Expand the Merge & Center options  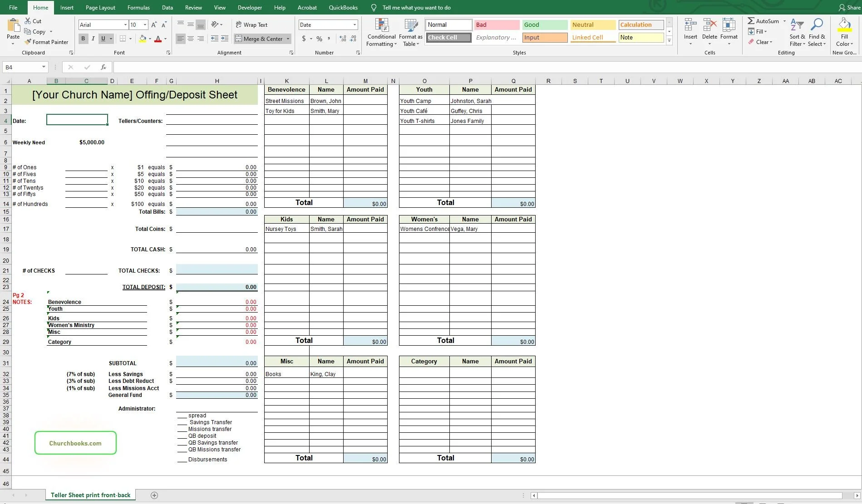[288, 39]
